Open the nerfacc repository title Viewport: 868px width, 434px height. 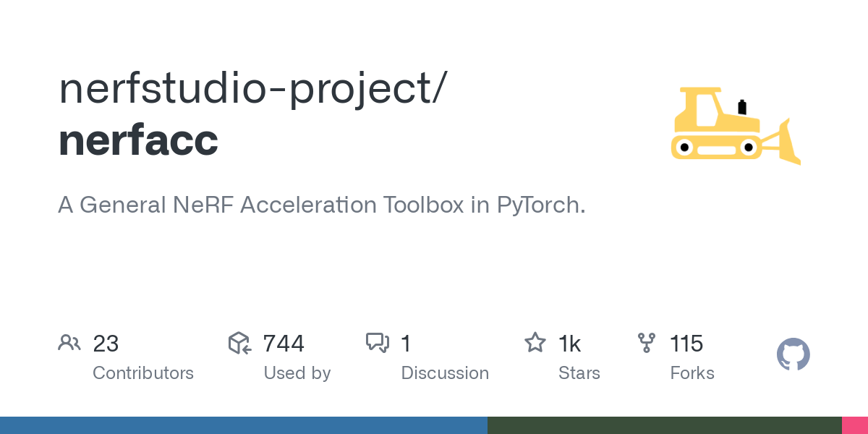pos(138,140)
